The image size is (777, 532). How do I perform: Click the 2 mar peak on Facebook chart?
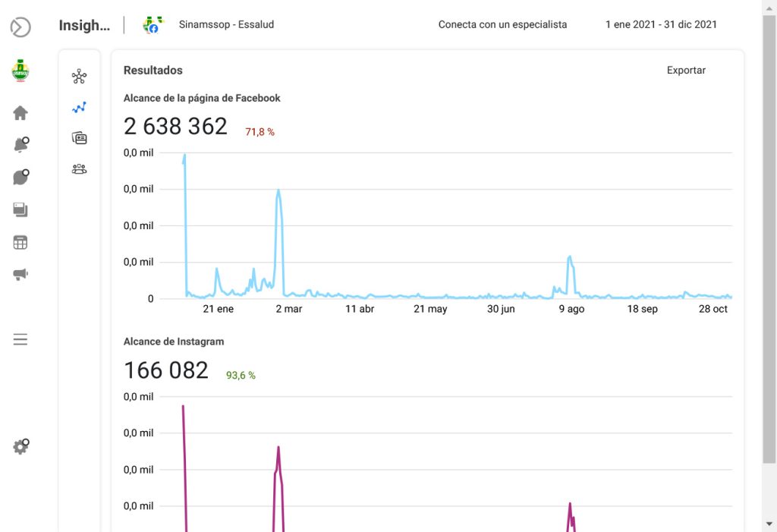(278, 190)
